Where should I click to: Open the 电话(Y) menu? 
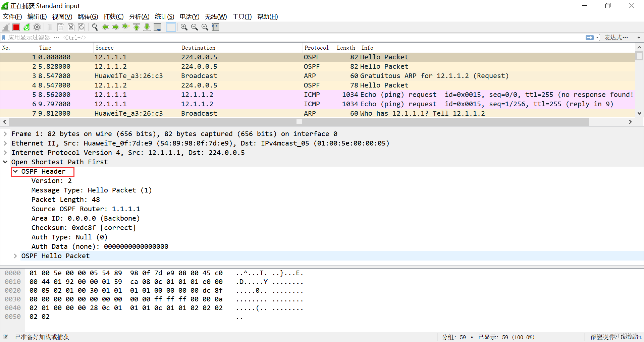click(x=190, y=17)
